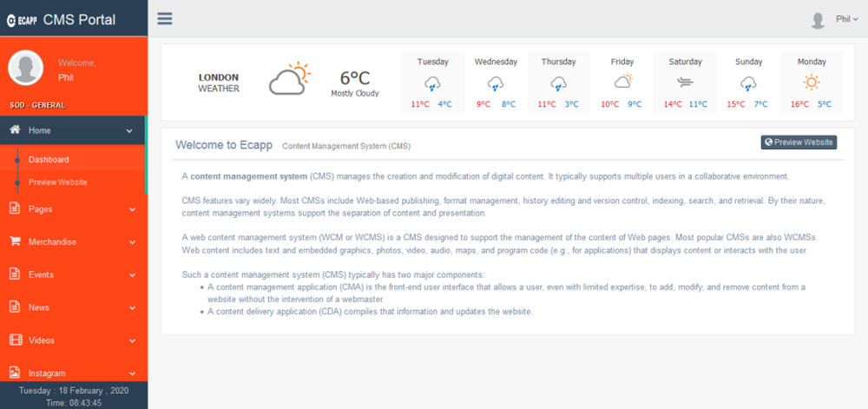868x409 pixels.
Task: Toggle the hamburger sidebar menu icon
Action: click(x=164, y=18)
